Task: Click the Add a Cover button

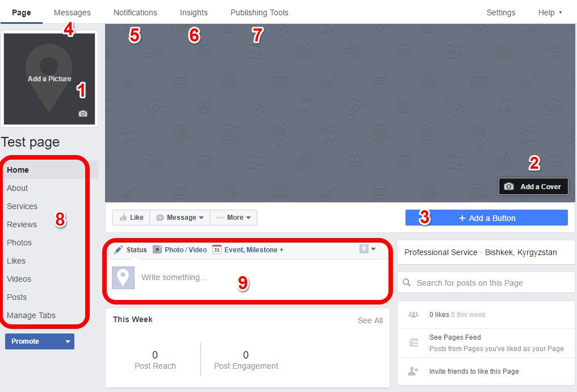Action: click(x=533, y=186)
